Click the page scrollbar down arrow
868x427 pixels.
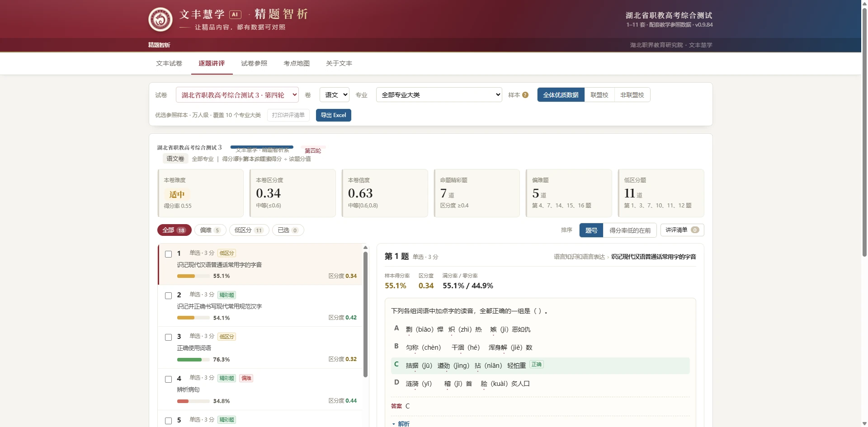point(864,423)
